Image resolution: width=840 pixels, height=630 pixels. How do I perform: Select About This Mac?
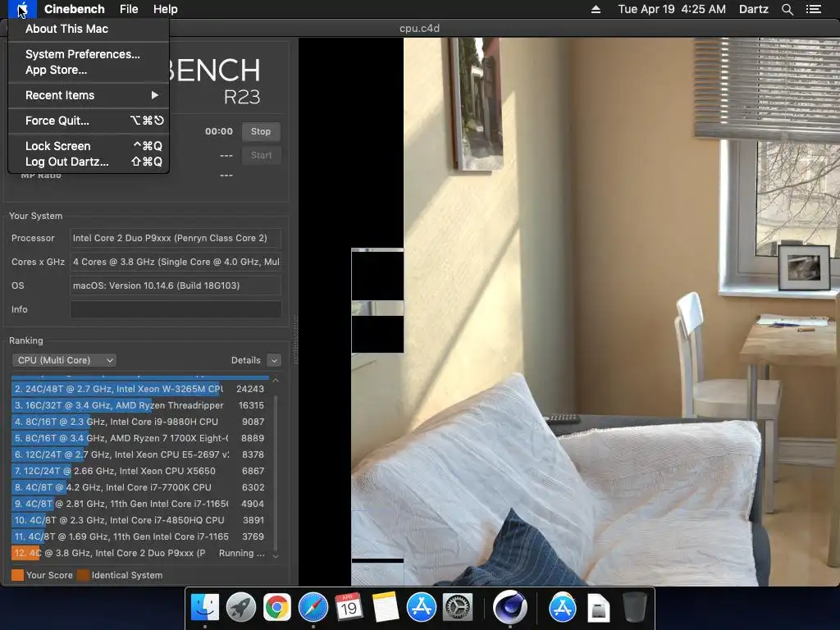point(89,29)
